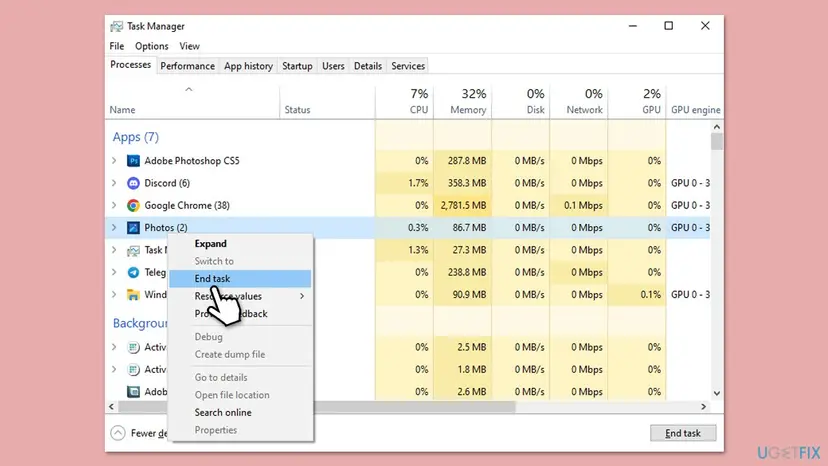The height and width of the screenshot is (466, 828).
Task: Click the Adobe background process icon
Action: pyautogui.click(x=133, y=392)
